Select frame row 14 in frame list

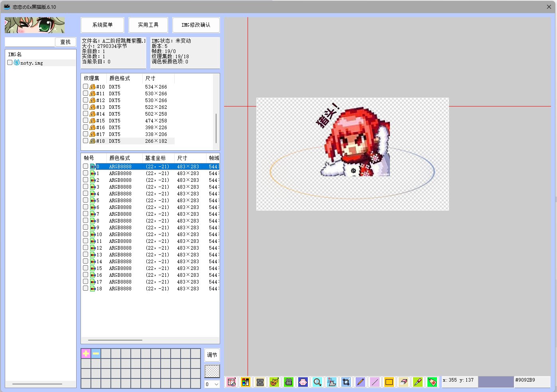pyautogui.click(x=151, y=261)
